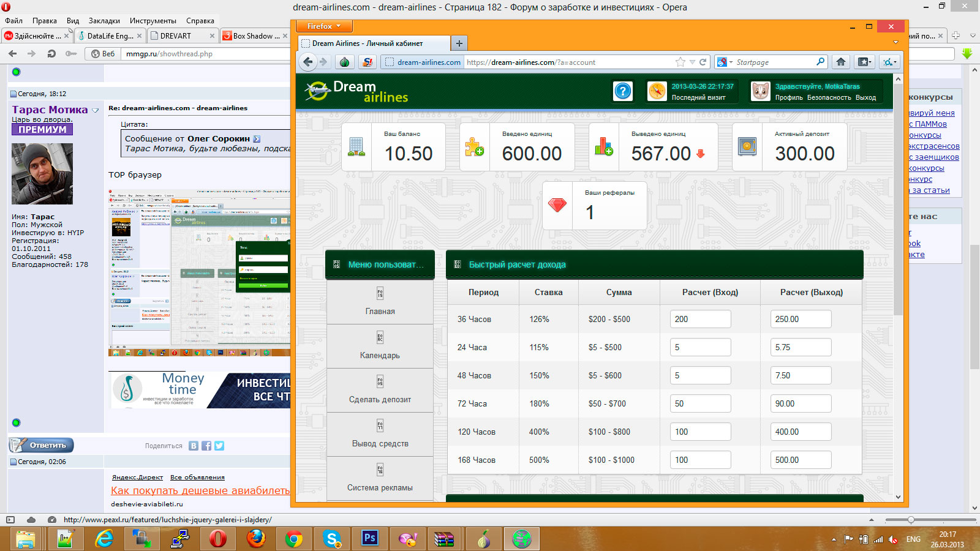Share post via Twitter icon
The height and width of the screenshot is (551, 980).
click(219, 446)
